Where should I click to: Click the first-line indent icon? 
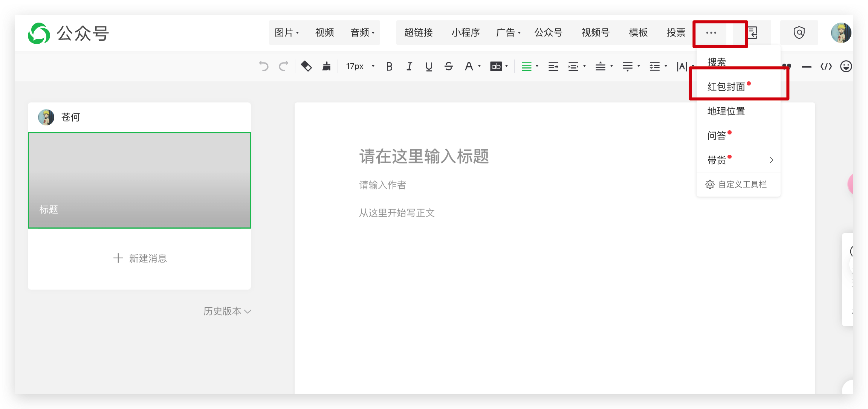click(553, 67)
